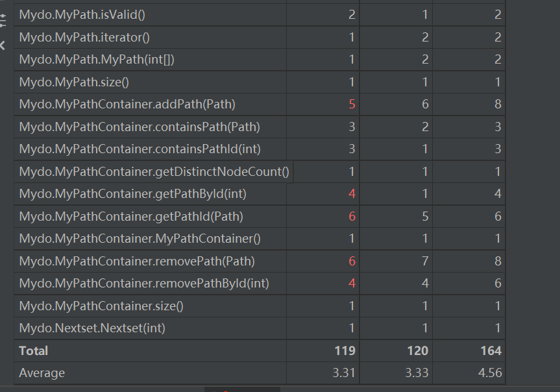Select MyPathContainer.containsPathId(int) method row

(260, 149)
